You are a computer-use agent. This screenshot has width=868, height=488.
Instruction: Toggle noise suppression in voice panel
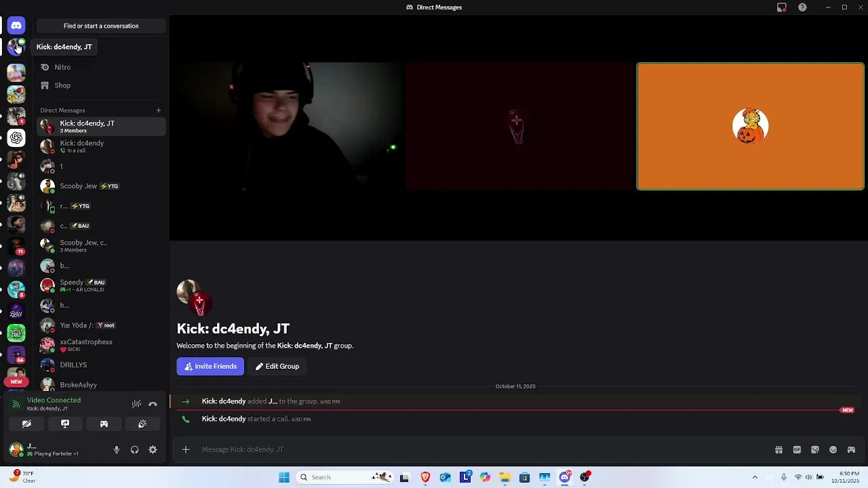click(x=136, y=404)
